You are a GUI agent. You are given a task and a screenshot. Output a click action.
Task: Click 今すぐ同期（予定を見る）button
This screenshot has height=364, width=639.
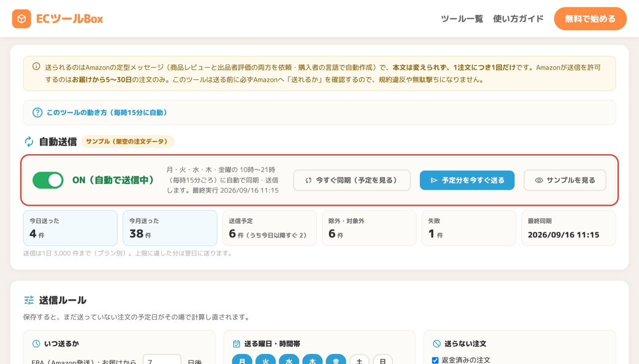[352, 180]
